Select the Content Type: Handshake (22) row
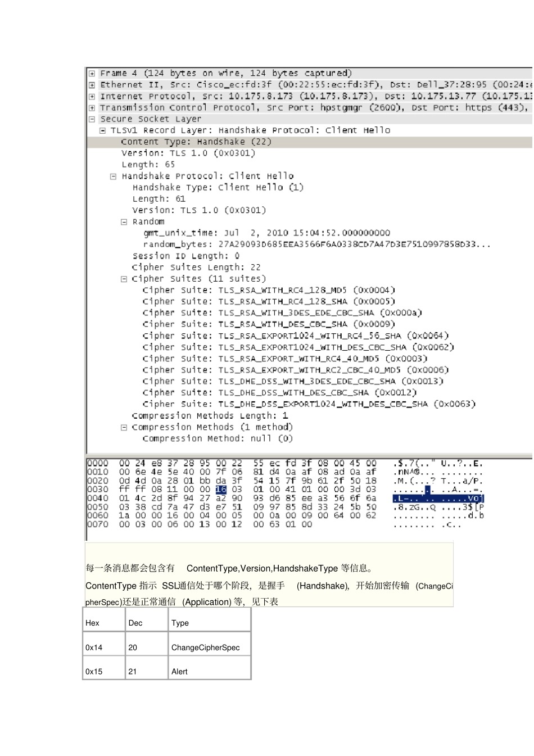 [x=310, y=142]
